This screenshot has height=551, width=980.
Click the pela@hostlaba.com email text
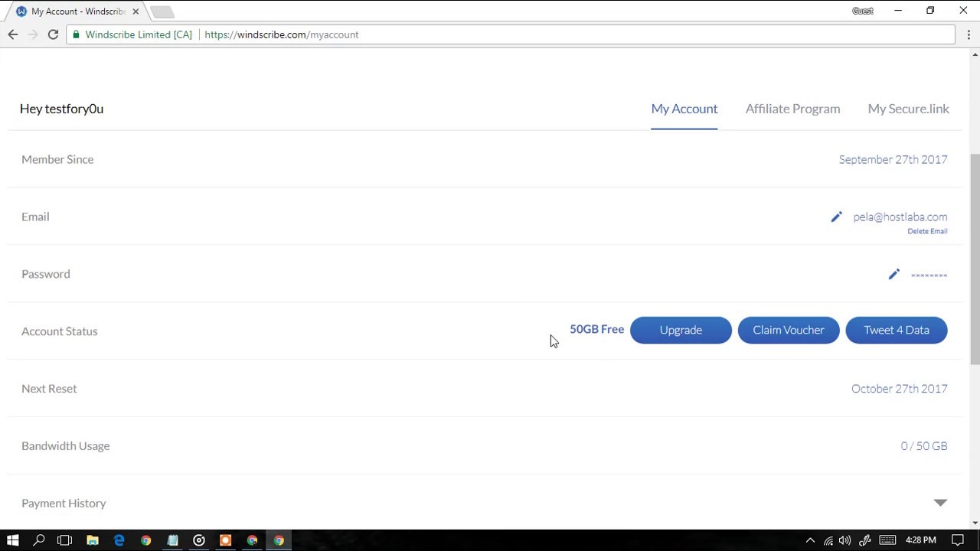[x=900, y=217]
